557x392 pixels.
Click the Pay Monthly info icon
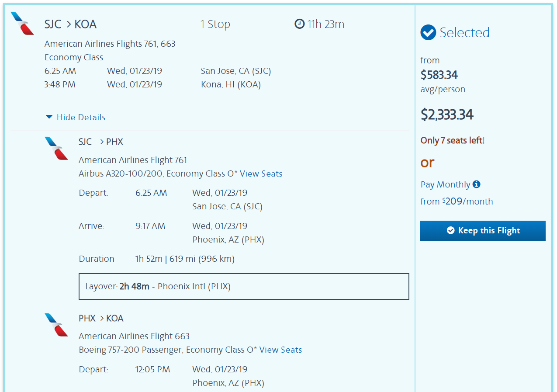[477, 184]
